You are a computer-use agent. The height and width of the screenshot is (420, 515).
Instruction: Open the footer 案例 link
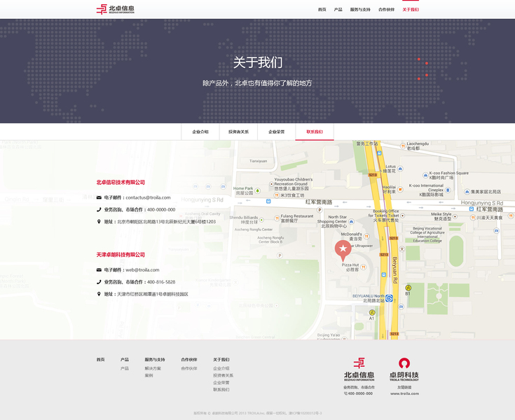[149, 375]
